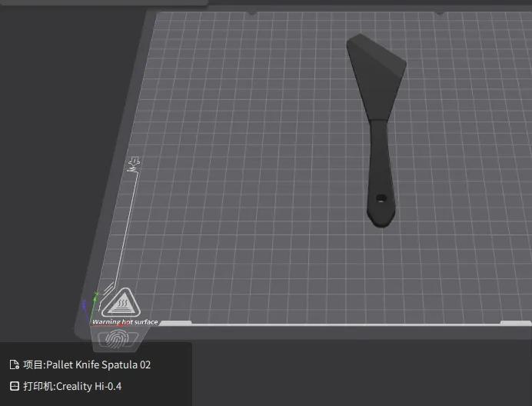Select the palette knife spatula 3D model
Screen dimensions: 532x406
click(377, 129)
